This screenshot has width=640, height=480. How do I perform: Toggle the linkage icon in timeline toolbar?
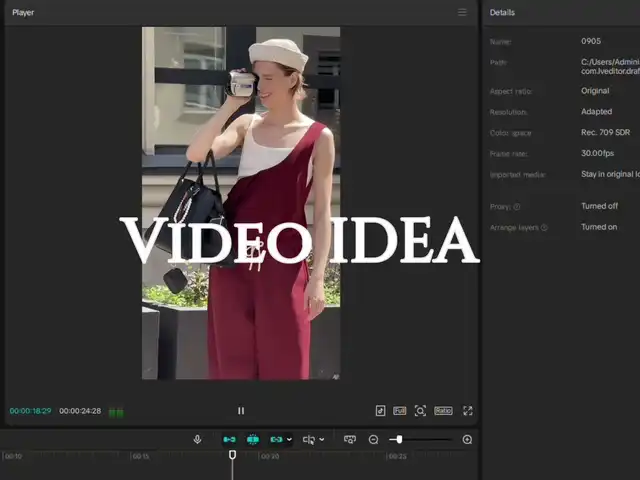click(x=276, y=439)
